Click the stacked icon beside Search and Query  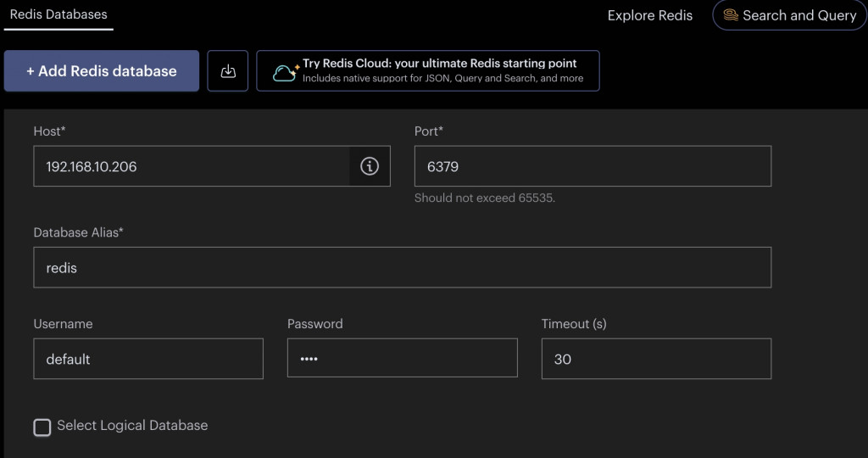coord(731,15)
